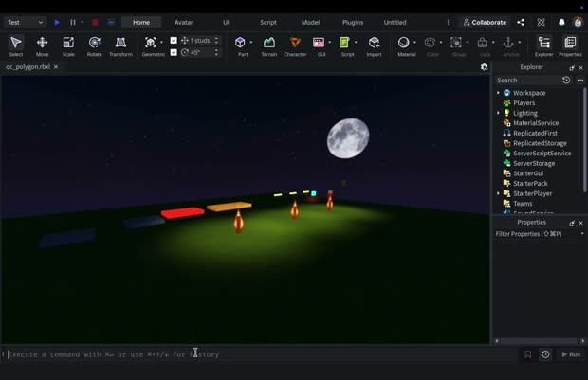588x380 pixels.
Task: Toggle the move snapping checkbox
Action: pyautogui.click(x=174, y=40)
